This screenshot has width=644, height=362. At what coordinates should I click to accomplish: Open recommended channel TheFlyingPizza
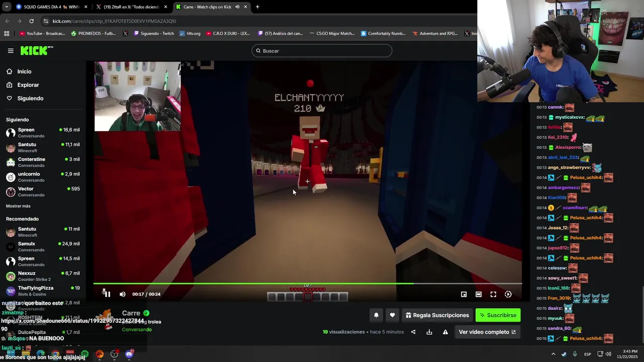[x=43, y=291]
